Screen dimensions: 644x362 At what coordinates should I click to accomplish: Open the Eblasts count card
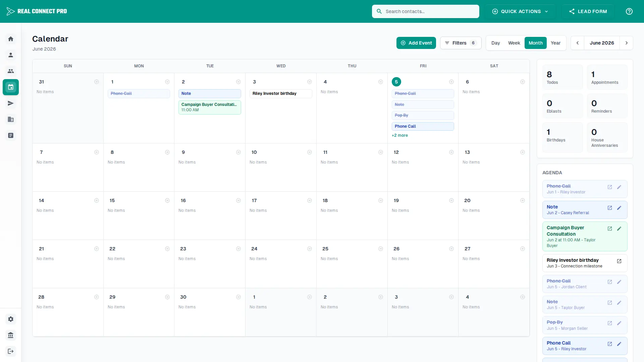(x=562, y=106)
